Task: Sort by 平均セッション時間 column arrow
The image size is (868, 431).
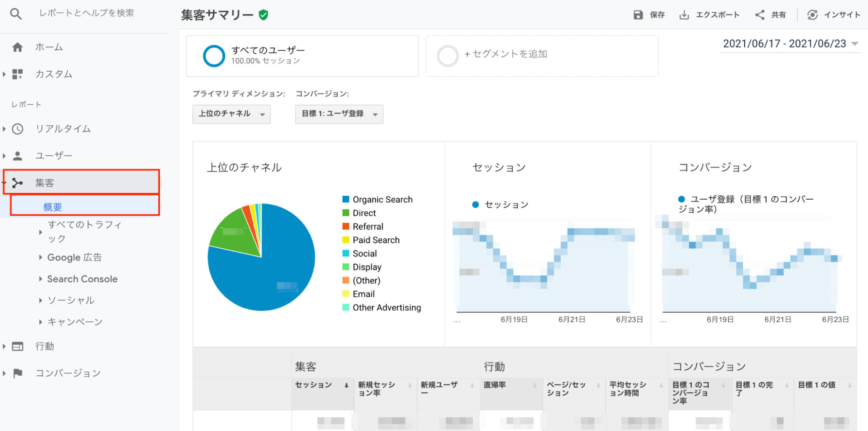Action: [x=661, y=385]
